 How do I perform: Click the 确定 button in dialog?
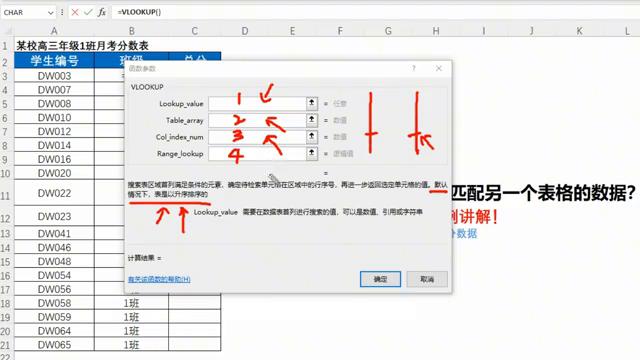(380, 279)
